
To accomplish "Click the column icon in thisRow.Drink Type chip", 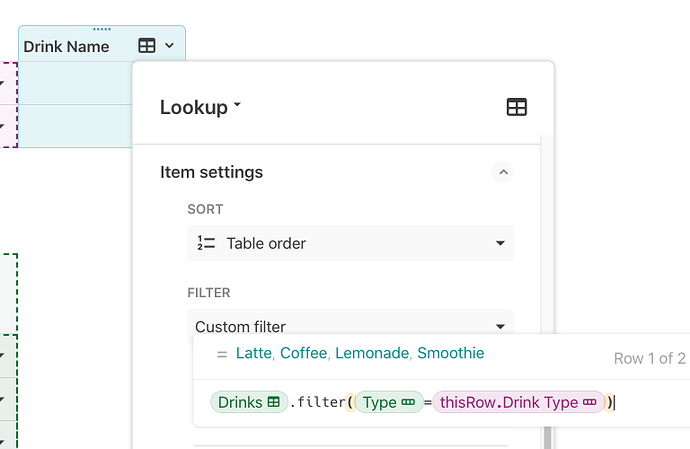I will pos(589,402).
